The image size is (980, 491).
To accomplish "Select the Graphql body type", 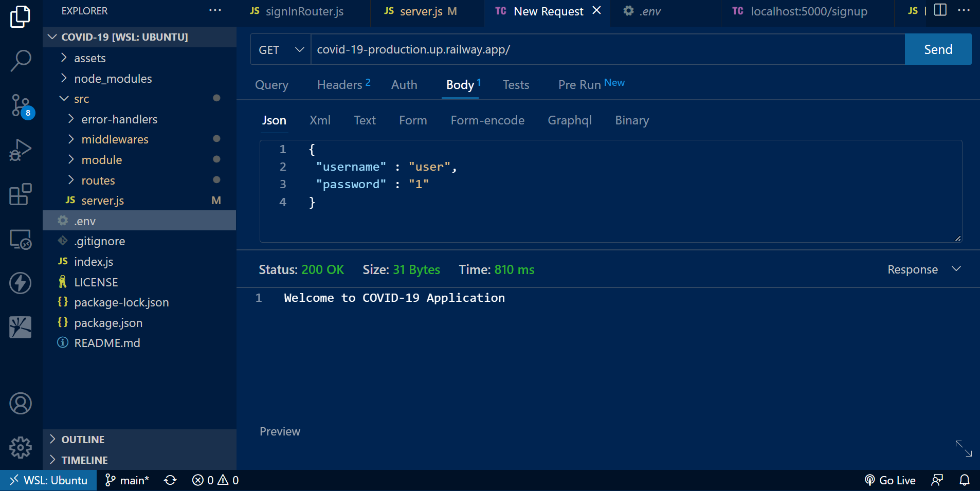I will click(x=570, y=120).
